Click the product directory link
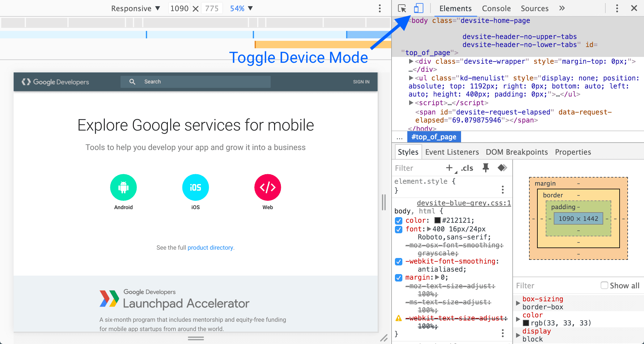This screenshot has height=344, width=644. tap(211, 248)
